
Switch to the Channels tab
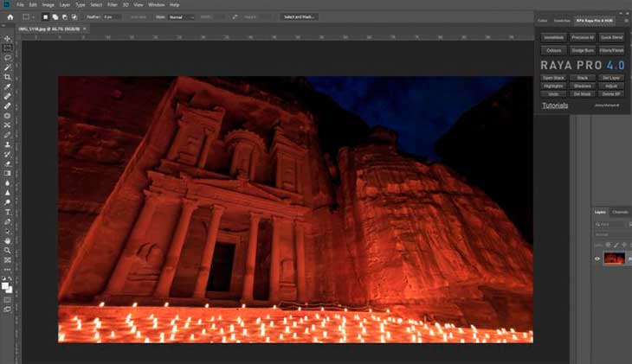620,212
